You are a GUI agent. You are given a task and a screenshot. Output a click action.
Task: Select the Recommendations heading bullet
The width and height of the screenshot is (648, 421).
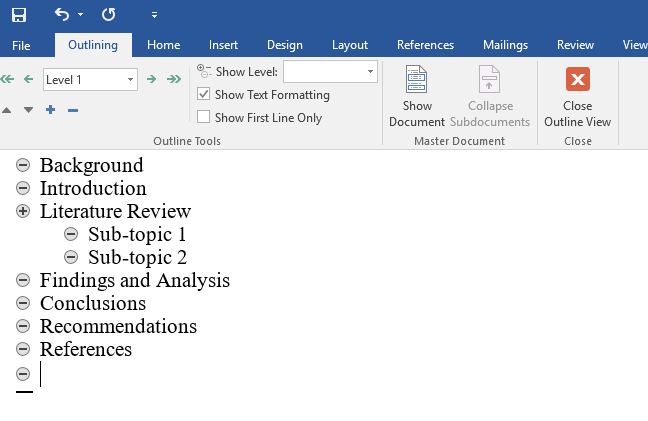(23, 326)
